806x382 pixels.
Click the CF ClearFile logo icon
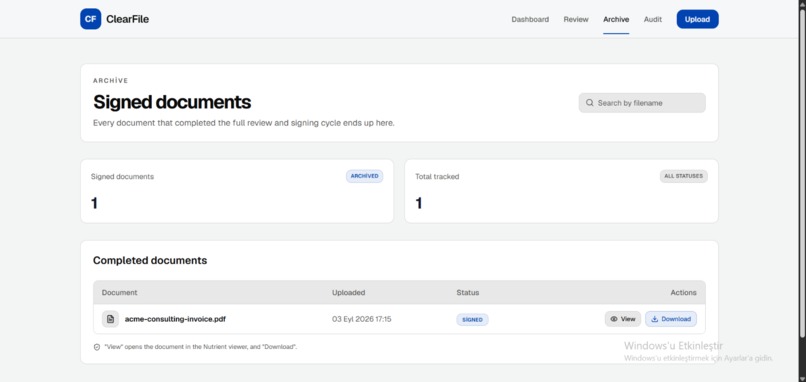[90, 19]
